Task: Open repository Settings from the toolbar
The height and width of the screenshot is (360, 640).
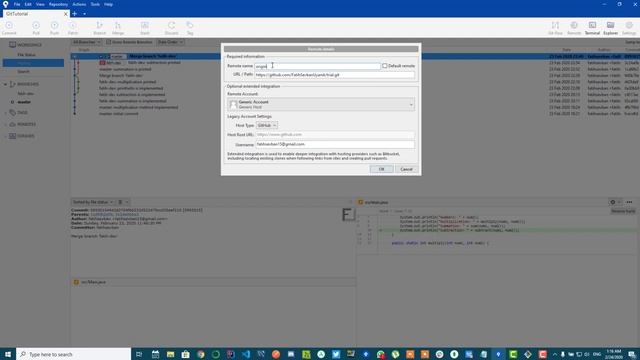Action: 629,28
